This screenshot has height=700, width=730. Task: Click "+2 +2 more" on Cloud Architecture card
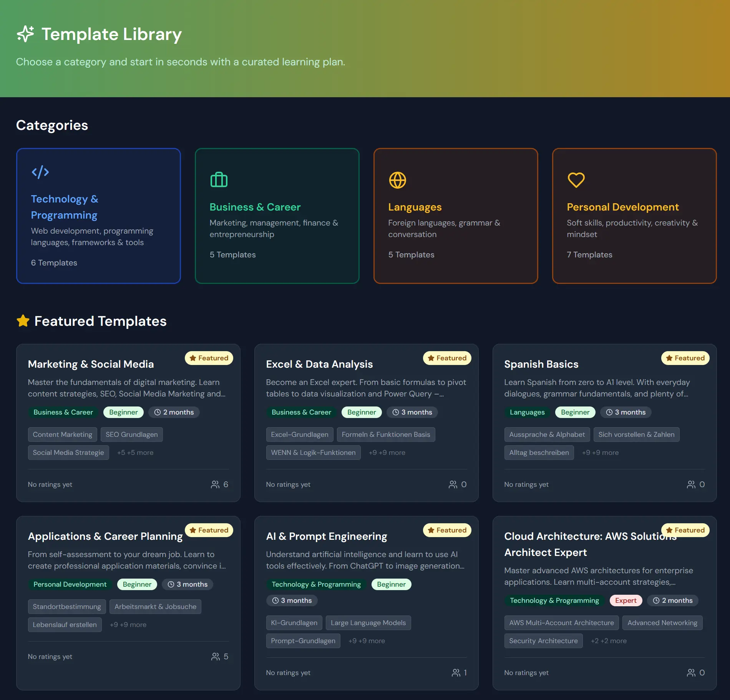coord(609,641)
